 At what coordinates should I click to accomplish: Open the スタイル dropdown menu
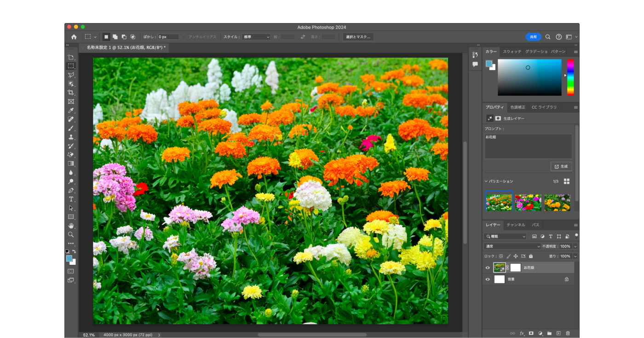pyautogui.click(x=256, y=37)
